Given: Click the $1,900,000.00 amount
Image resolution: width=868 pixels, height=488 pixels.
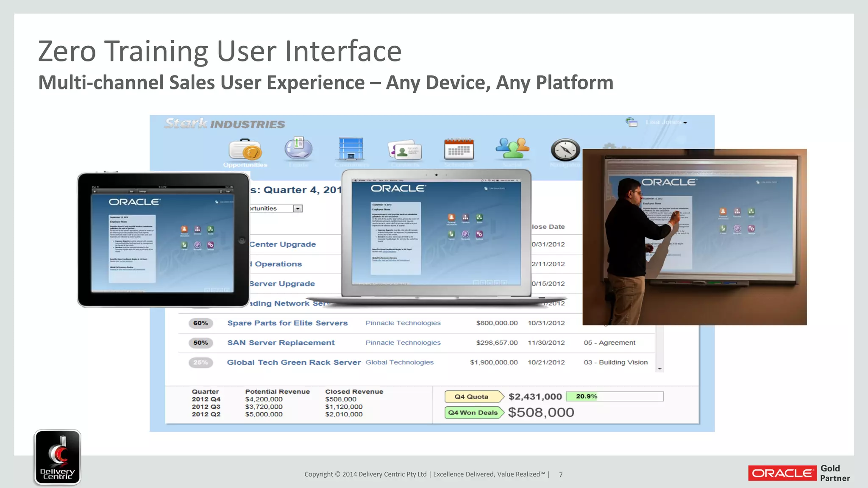Looking at the screenshot, I should pyautogui.click(x=494, y=362).
